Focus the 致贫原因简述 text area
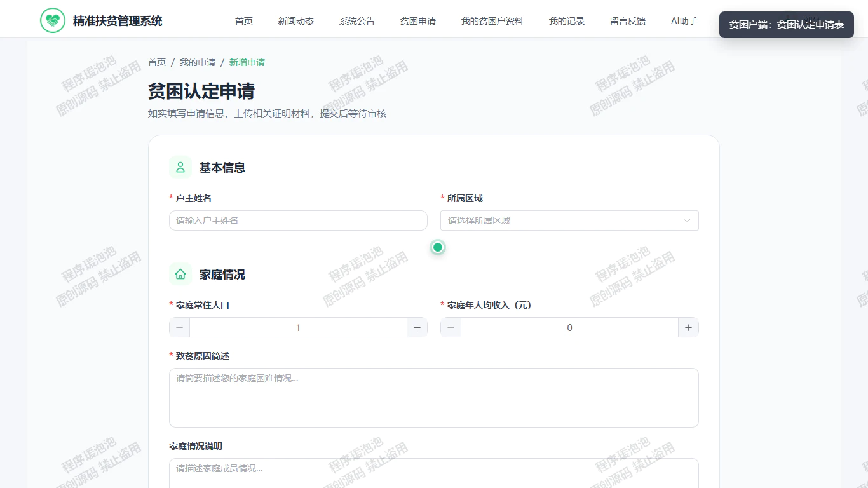The image size is (868, 488). pyautogui.click(x=434, y=398)
